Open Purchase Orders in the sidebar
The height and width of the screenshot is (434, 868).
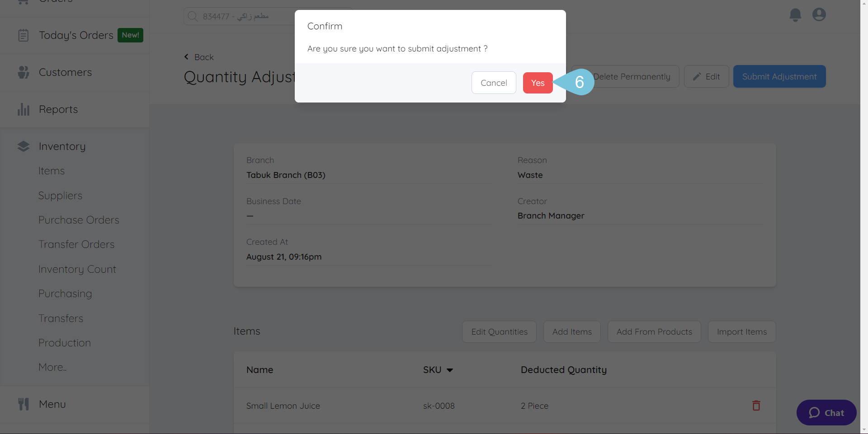[79, 220]
